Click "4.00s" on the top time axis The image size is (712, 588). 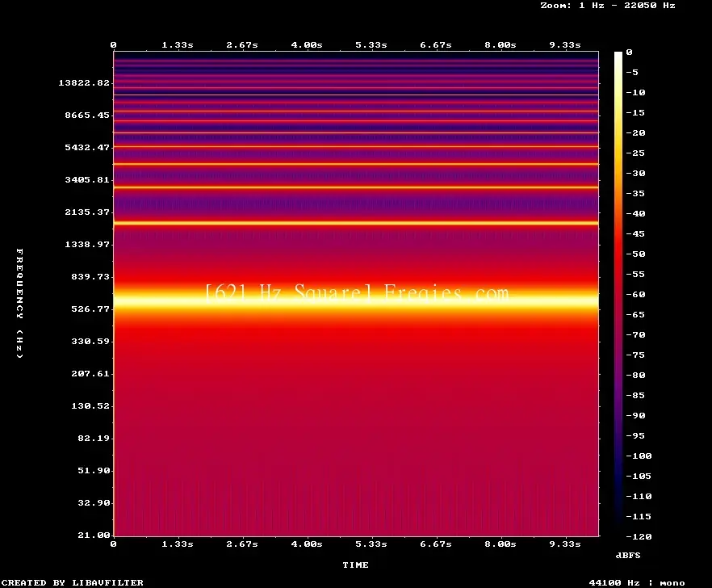click(307, 44)
